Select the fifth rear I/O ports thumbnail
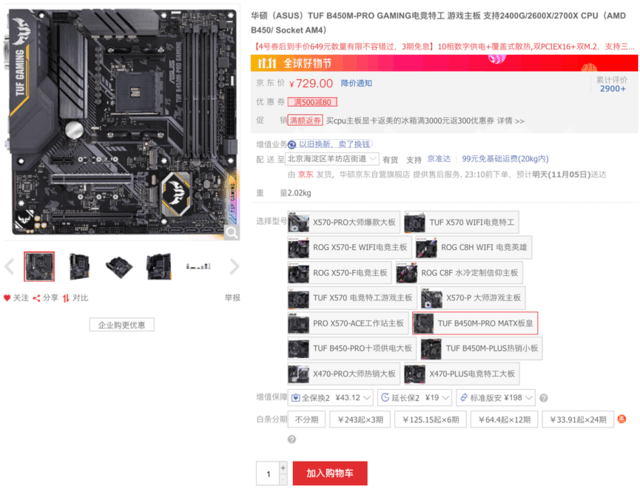Screen dimensions: 640x489 click(198, 267)
